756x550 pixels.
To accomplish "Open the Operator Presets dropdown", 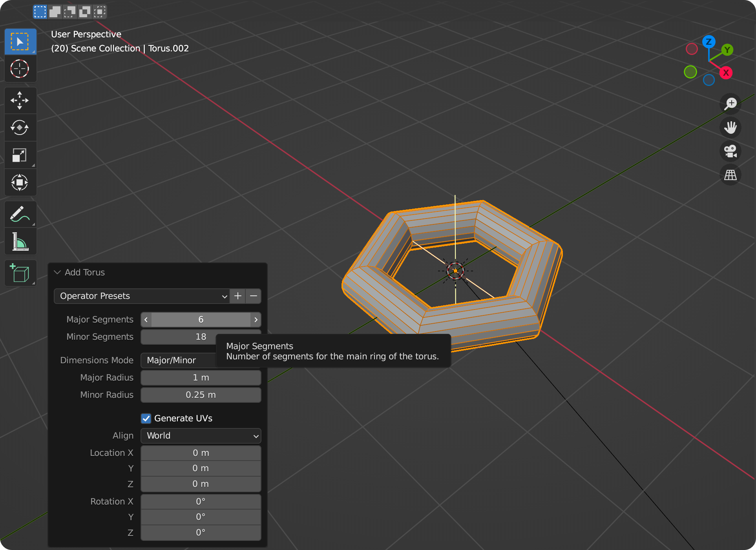I will [142, 296].
